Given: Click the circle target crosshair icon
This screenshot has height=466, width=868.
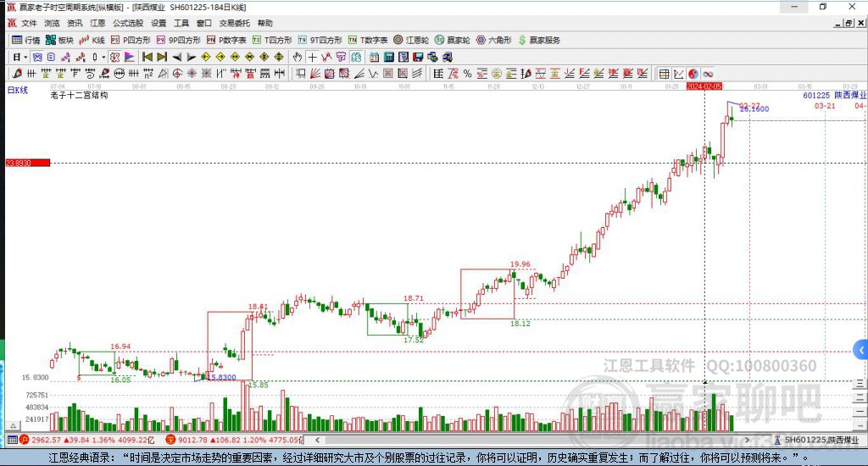Looking at the screenshot, I should pos(177,73).
